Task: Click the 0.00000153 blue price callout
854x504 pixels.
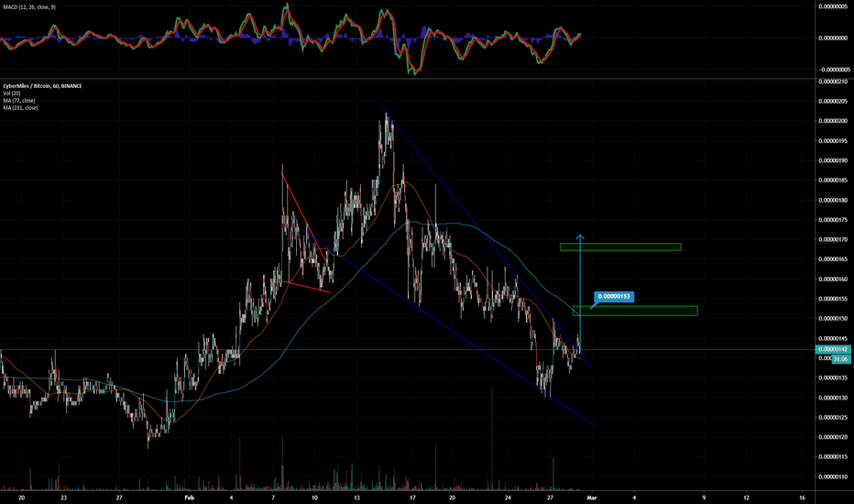Action: pyautogui.click(x=614, y=297)
